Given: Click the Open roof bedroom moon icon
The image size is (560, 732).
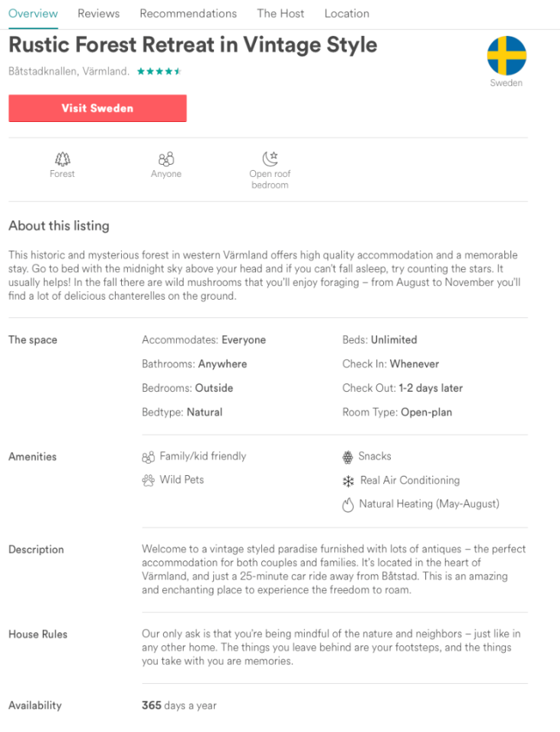Looking at the screenshot, I should click(x=270, y=159).
